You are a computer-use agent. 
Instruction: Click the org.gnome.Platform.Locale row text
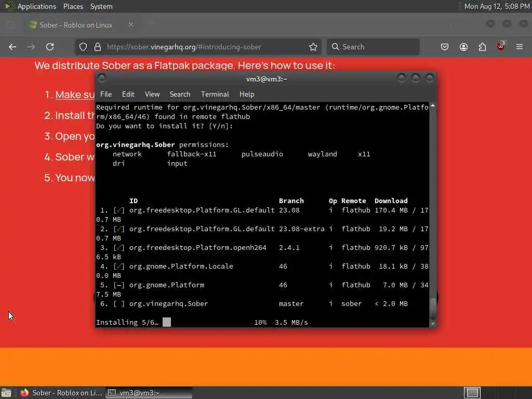click(x=181, y=267)
